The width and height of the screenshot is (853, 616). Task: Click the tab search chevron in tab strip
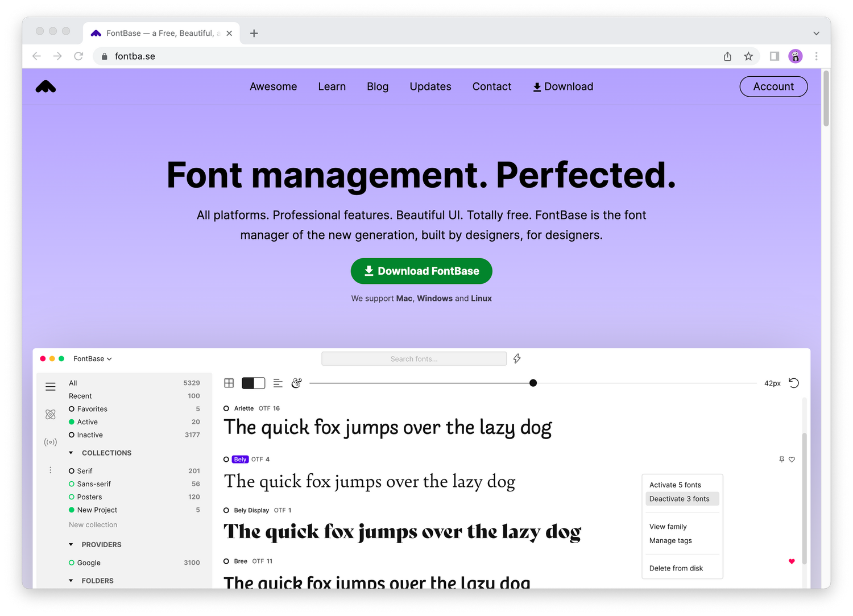816,33
